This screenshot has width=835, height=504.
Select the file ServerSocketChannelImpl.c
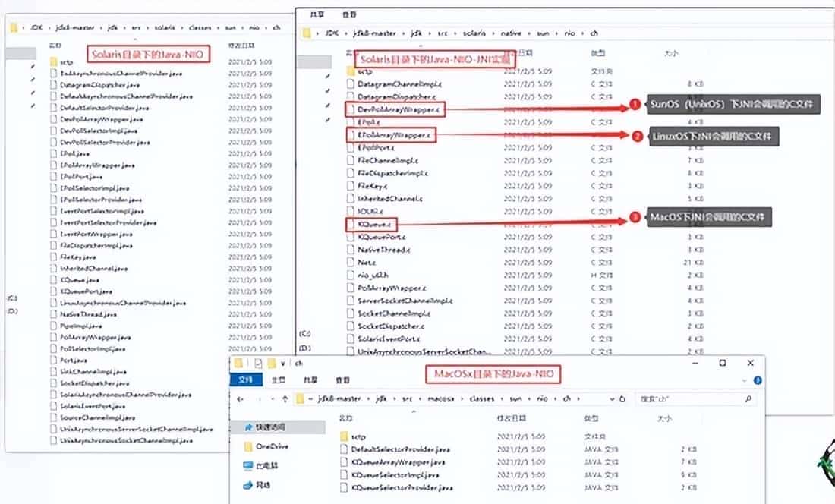tap(405, 301)
